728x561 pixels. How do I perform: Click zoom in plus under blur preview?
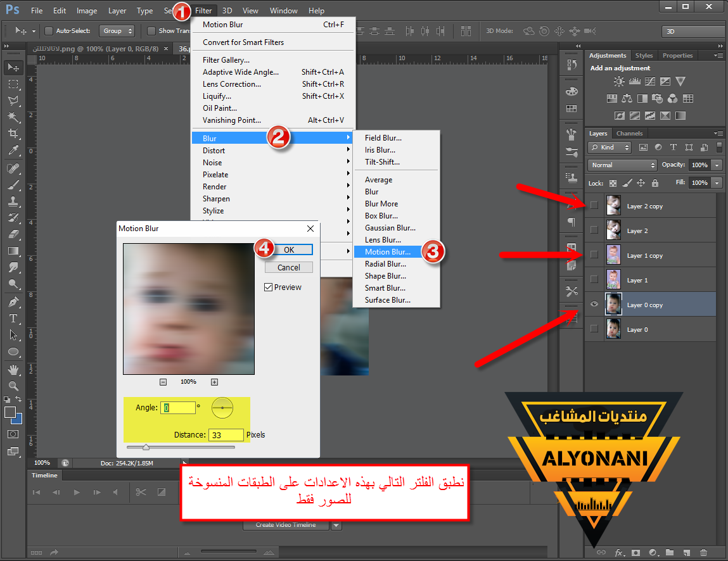[214, 382]
